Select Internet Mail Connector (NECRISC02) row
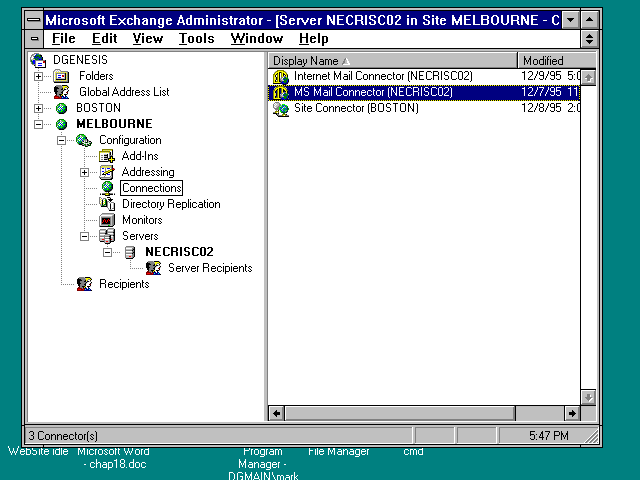Image resolution: width=640 pixels, height=480 pixels. click(424, 76)
